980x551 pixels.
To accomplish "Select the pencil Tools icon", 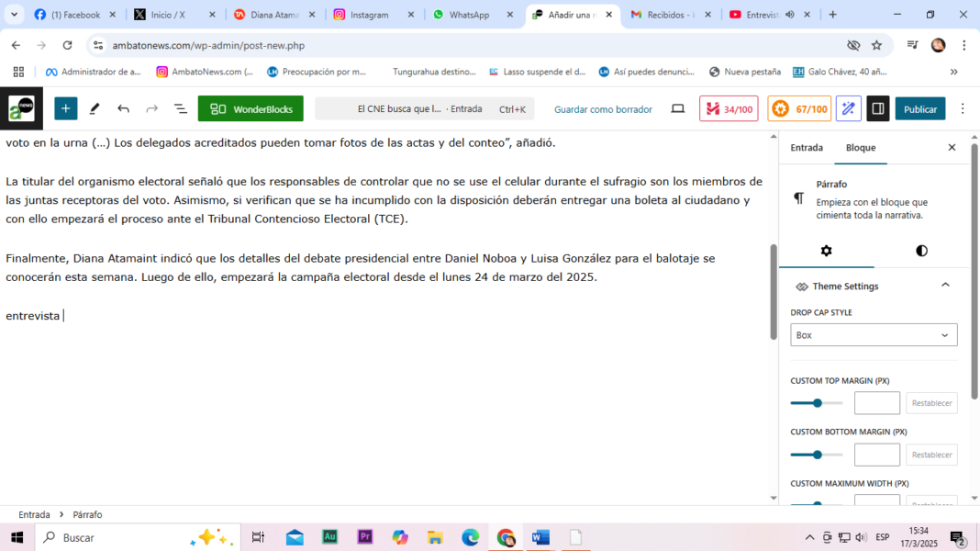I will (95, 108).
